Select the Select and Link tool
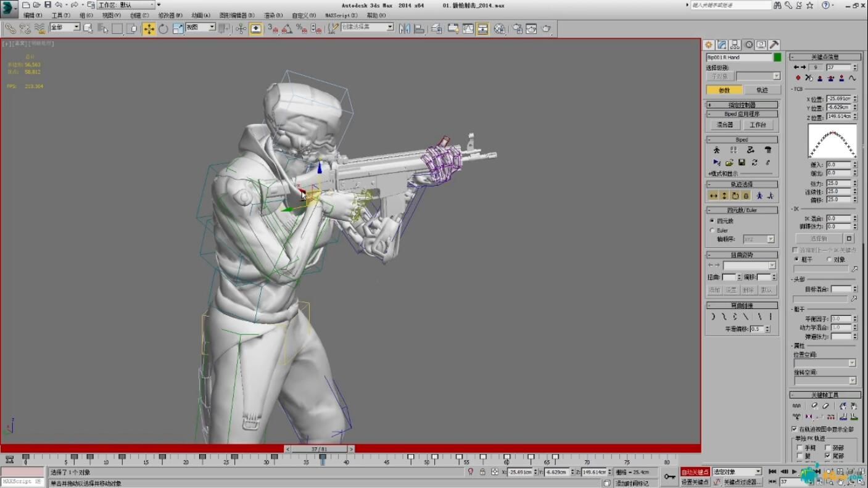Viewport: 868px width, 488px height. click(x=10, y=28)
